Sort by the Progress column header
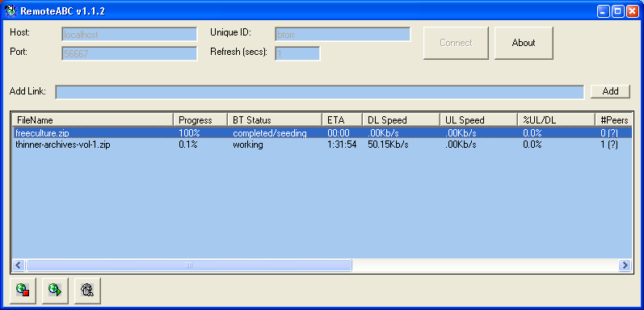 pyautogui.click(x=200, y=120)
